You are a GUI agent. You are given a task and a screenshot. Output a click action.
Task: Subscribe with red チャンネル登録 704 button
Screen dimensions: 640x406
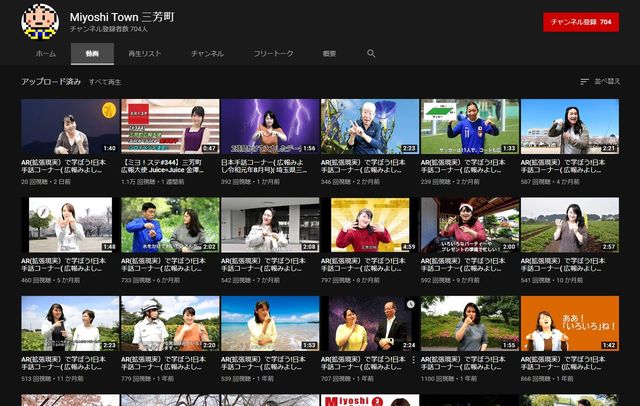(581, 22)
